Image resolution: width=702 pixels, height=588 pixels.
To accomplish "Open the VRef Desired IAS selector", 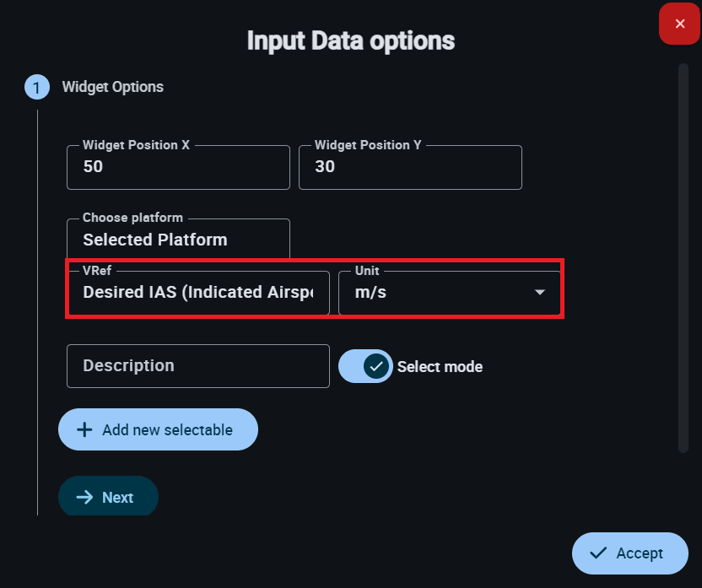I will point(198,293).
